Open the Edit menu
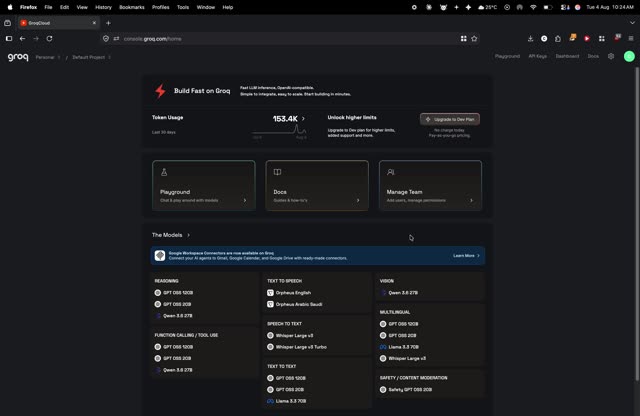This screenshot has height=416, width=640. tap(64, 7)
